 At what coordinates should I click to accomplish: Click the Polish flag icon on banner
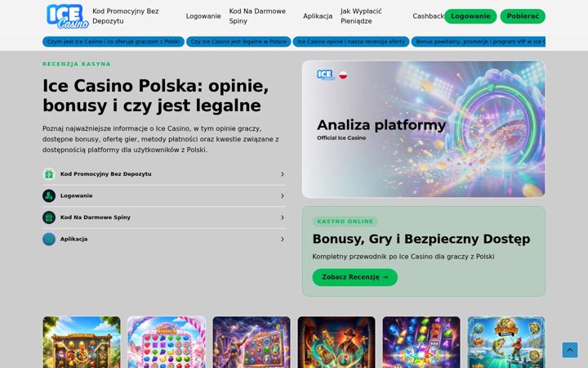(343, 75)
